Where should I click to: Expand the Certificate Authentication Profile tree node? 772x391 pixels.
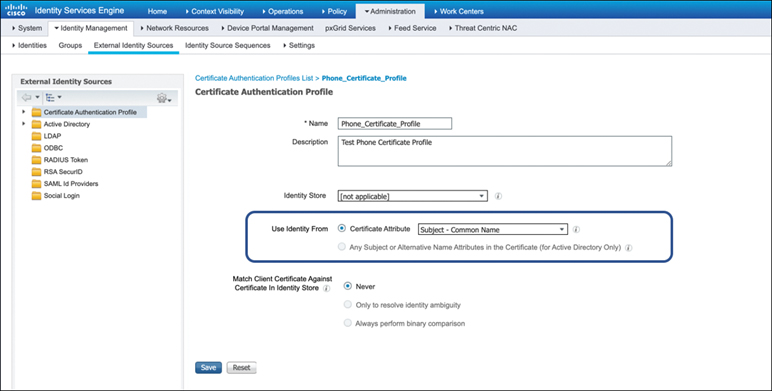23,112
